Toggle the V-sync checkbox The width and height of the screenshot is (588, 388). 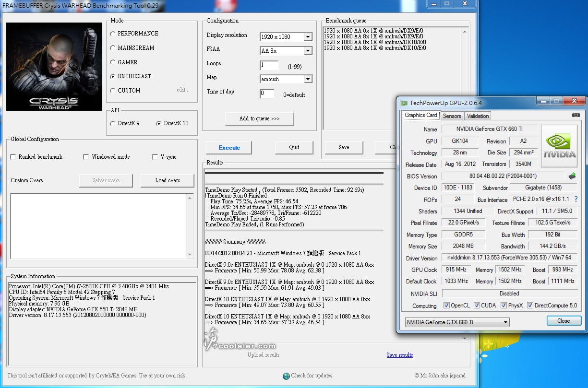tap(155, 157)
